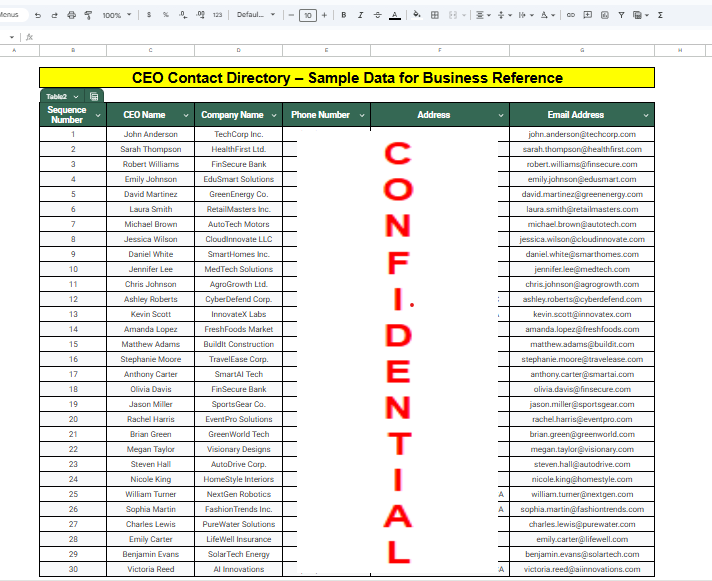Viewport: 712px width, 581px height.
Task: Select cell 'John Anderson'
Action: click(150, 134)
